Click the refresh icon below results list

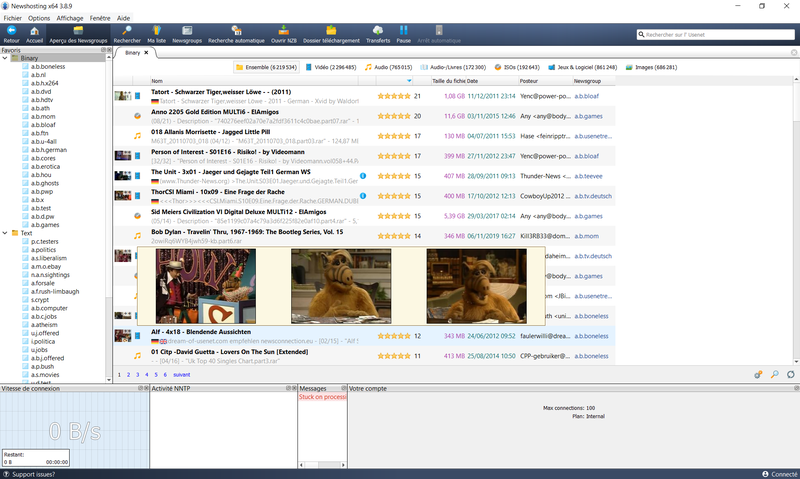(x=790, y=374)
